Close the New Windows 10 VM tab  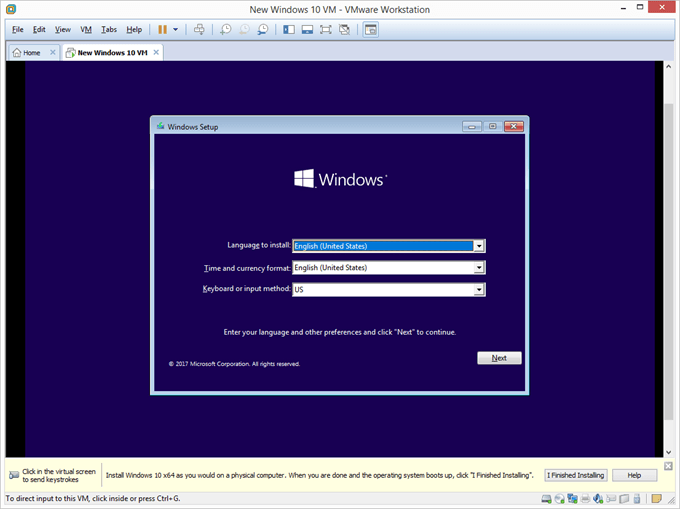pos(156,52)
